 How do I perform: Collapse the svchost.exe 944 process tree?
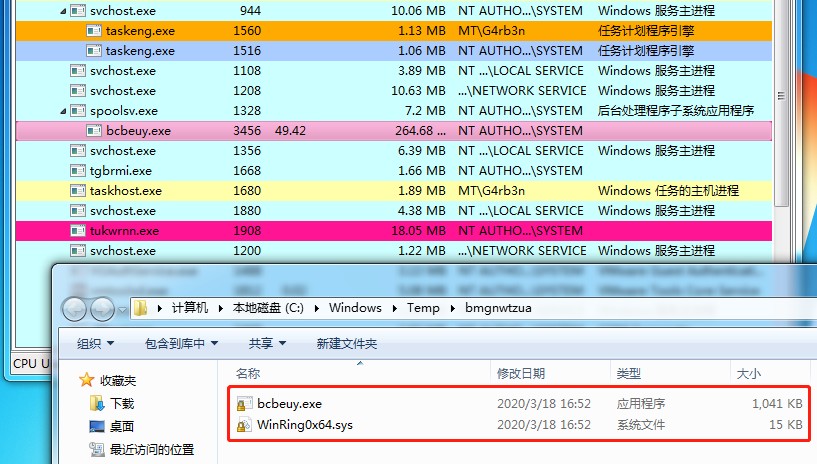63,11
